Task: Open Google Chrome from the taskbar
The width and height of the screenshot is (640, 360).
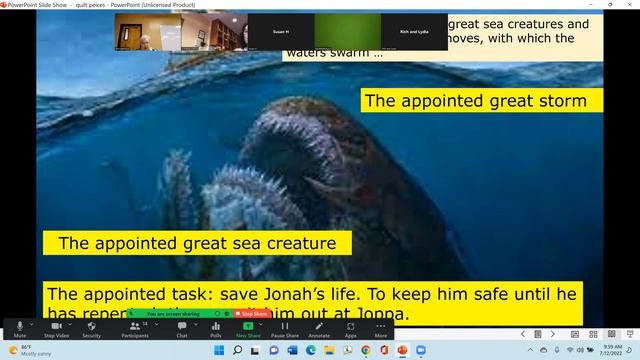Action: [366, 350]
